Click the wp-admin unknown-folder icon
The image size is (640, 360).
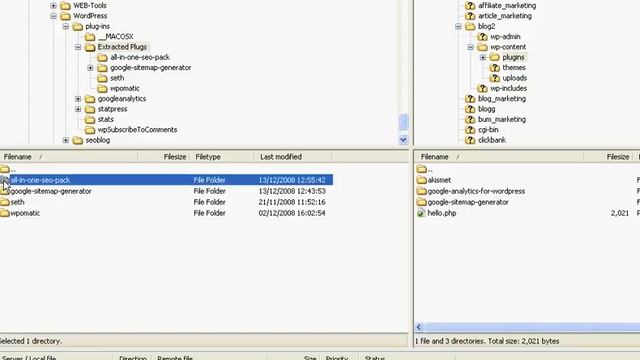click(x=482, y=37)
